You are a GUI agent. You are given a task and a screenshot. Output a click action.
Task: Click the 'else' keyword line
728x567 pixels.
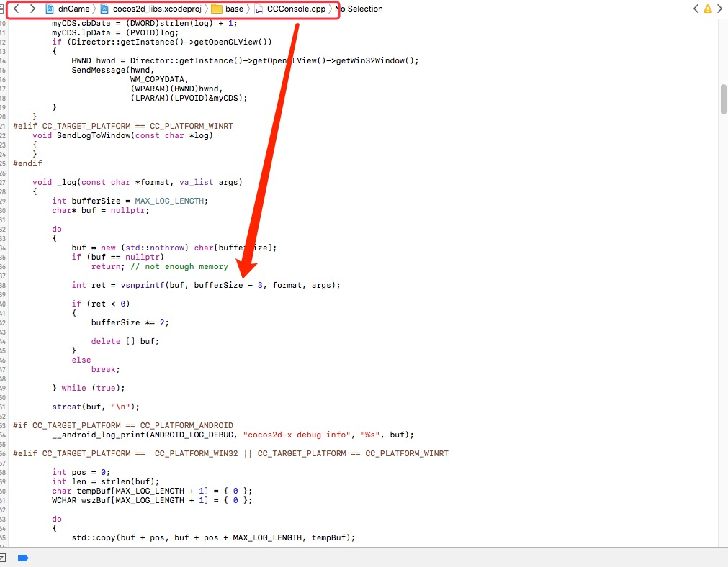click(x=81, y=360)
